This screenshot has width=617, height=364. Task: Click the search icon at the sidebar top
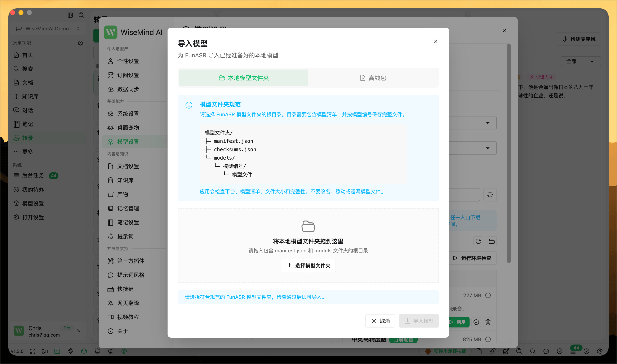(81, 15)
